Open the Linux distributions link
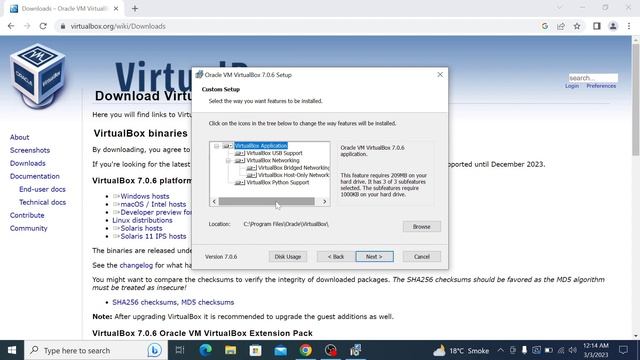 tap(142, 220)
